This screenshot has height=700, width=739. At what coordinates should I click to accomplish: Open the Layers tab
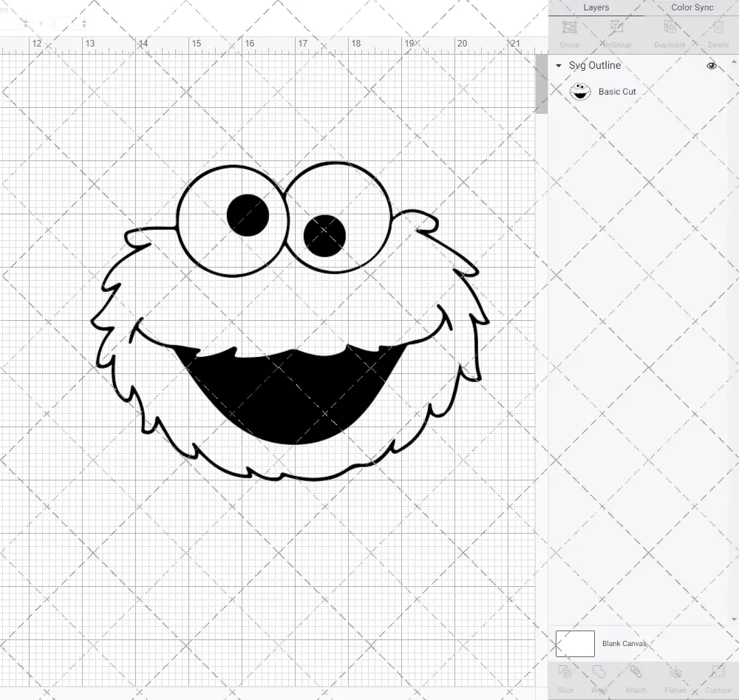(596, 7)
